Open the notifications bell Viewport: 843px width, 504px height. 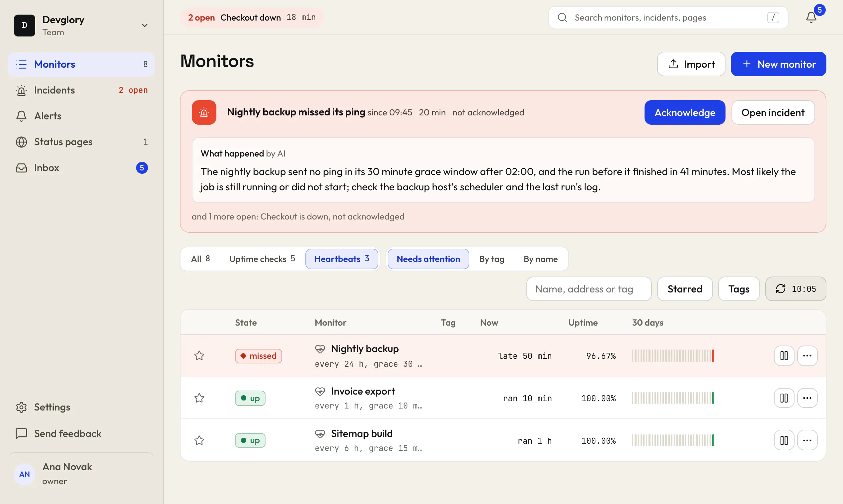[811, 17]
